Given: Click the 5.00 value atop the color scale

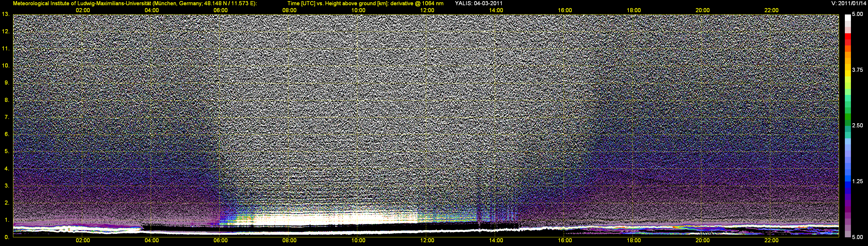Looking at the screenshot, I should (858, 14).
